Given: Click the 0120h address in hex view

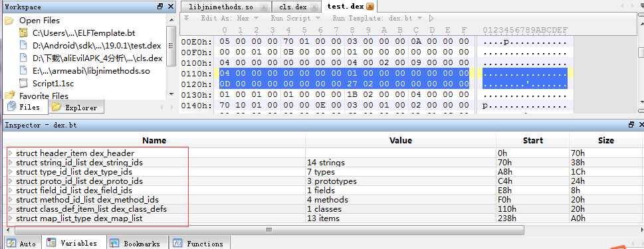Looking at the screenshot, I should pos(196,84).
